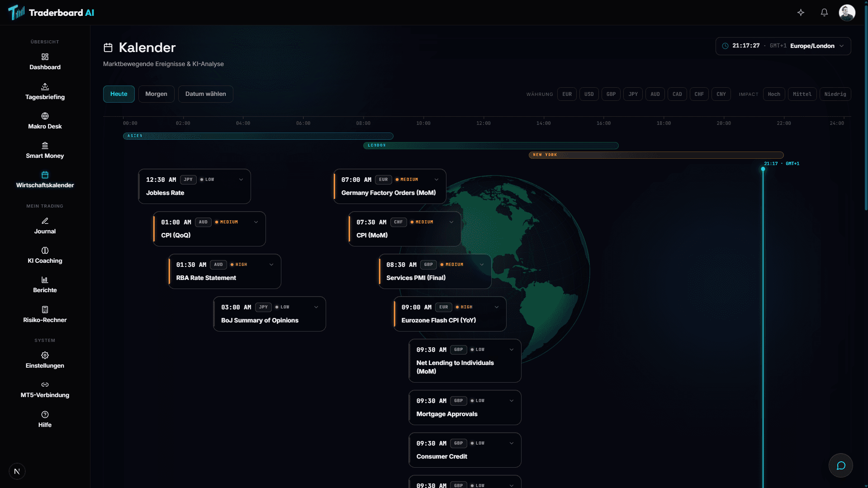Open Smart Money bank icon

pos(45,146)
